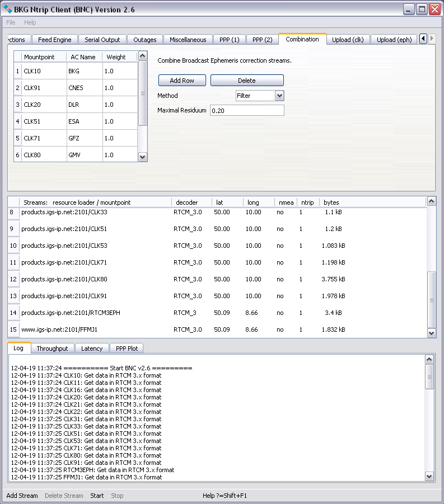Open the Method dropdown showing Filter
Screen dimensions: 444x504
tap(260, 96)
